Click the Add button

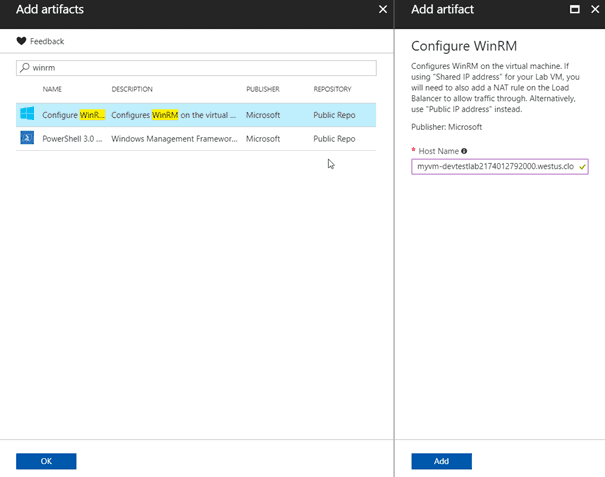click(441, 461)
